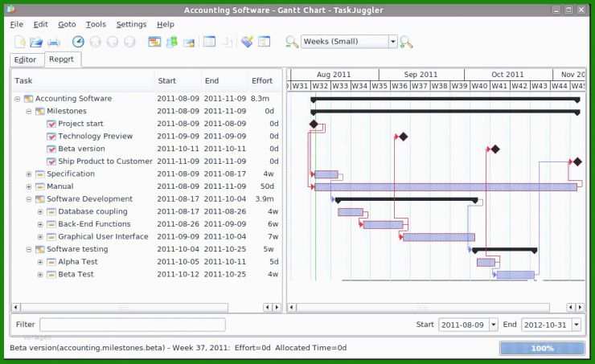
Task: Click the image export icon in toolbar
Action: (189, 42)
